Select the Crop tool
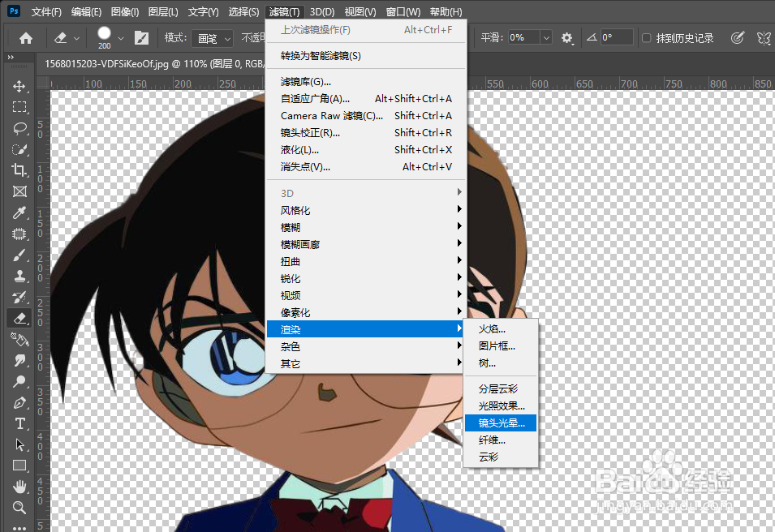775x532 pixels. pos(19,170)
